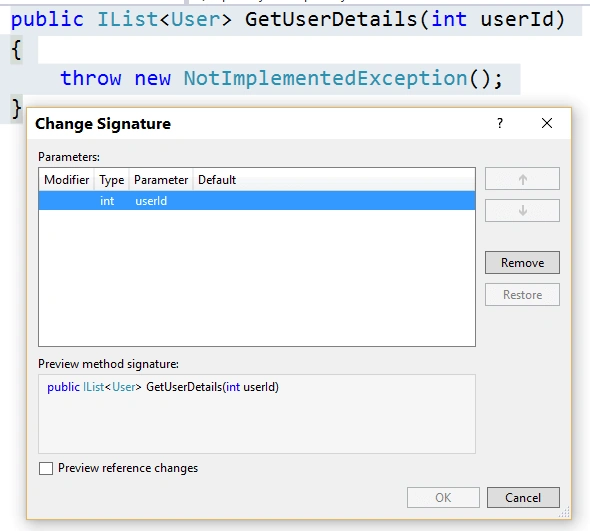Select the userId parameter row
The height and width of the screenshot is (531, 590).
[x=257, y=201]
